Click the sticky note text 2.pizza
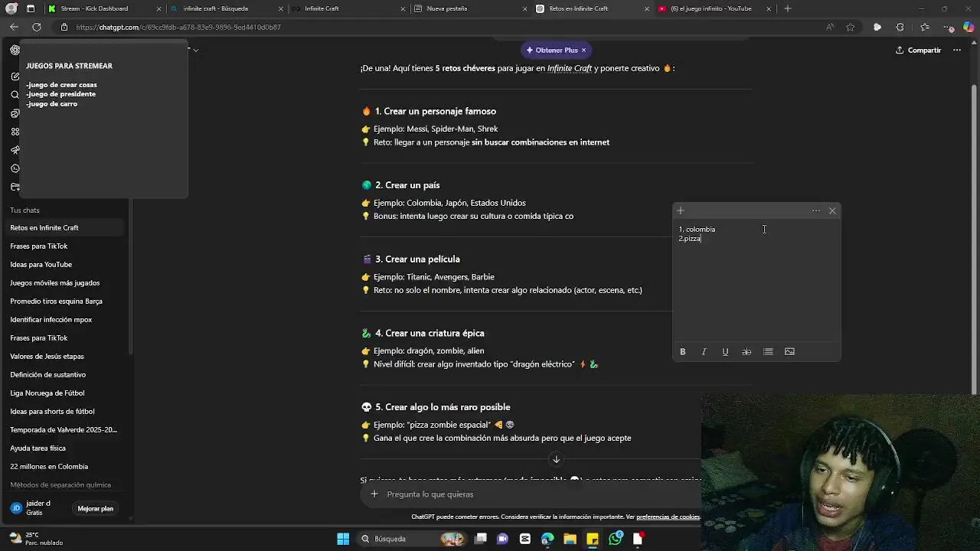 click(x=690, y=239)
